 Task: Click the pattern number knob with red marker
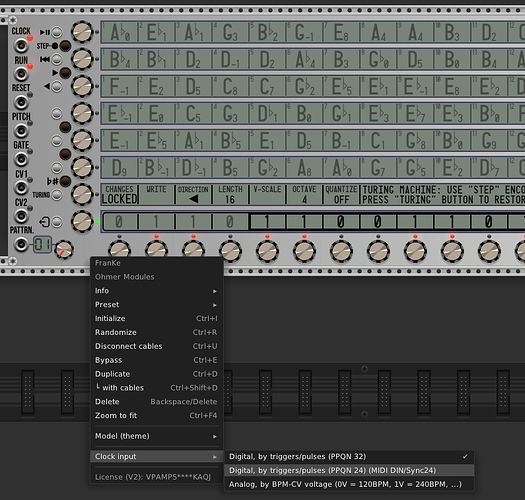[64, 250]
